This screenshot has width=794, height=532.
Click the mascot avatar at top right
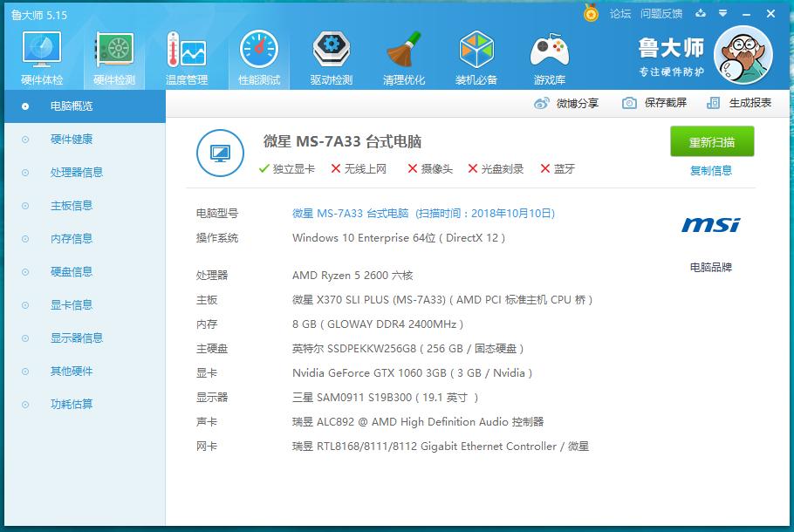(743, 54)
